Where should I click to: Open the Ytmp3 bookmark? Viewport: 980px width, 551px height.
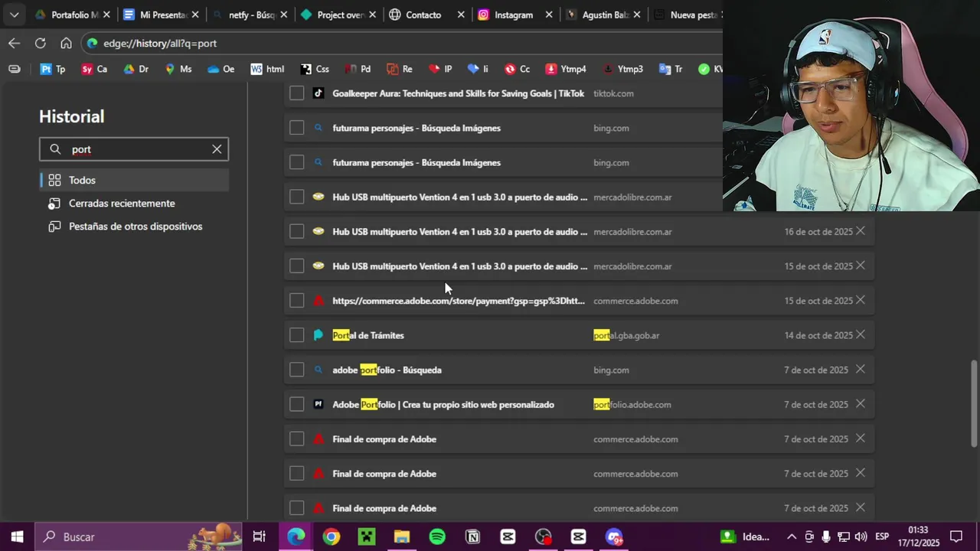pos(622,69)
